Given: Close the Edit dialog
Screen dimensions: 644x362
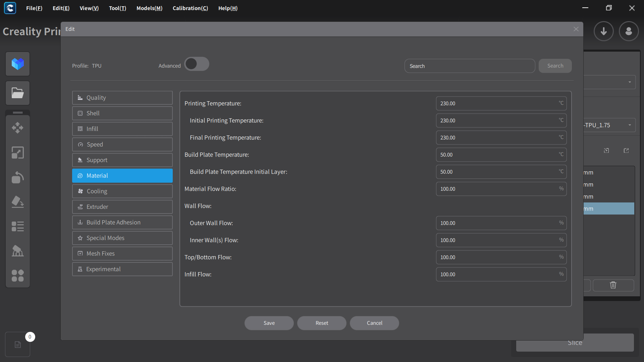Looking at the screenshot, I should tap(576, 29).
